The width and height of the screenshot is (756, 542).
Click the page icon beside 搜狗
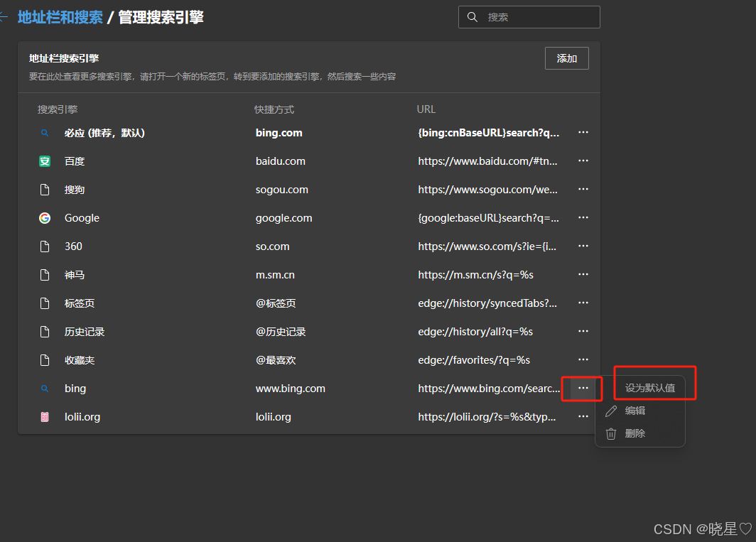[45, 190]
